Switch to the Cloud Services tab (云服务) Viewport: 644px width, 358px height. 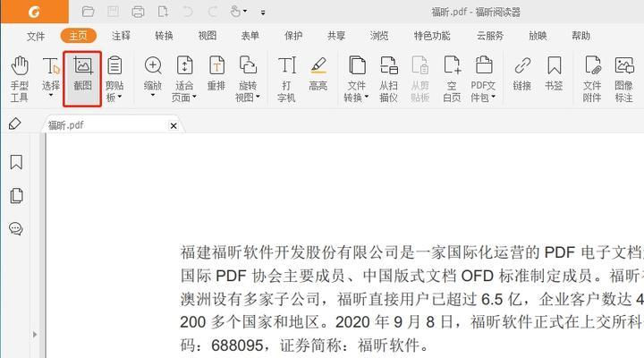coord(490,36)
